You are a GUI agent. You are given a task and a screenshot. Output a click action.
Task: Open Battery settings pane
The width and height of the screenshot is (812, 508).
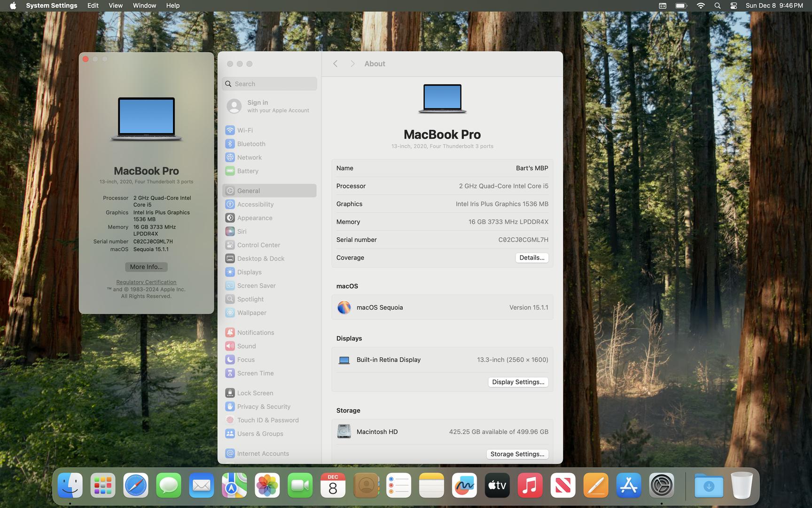click(x=269, y=171)
